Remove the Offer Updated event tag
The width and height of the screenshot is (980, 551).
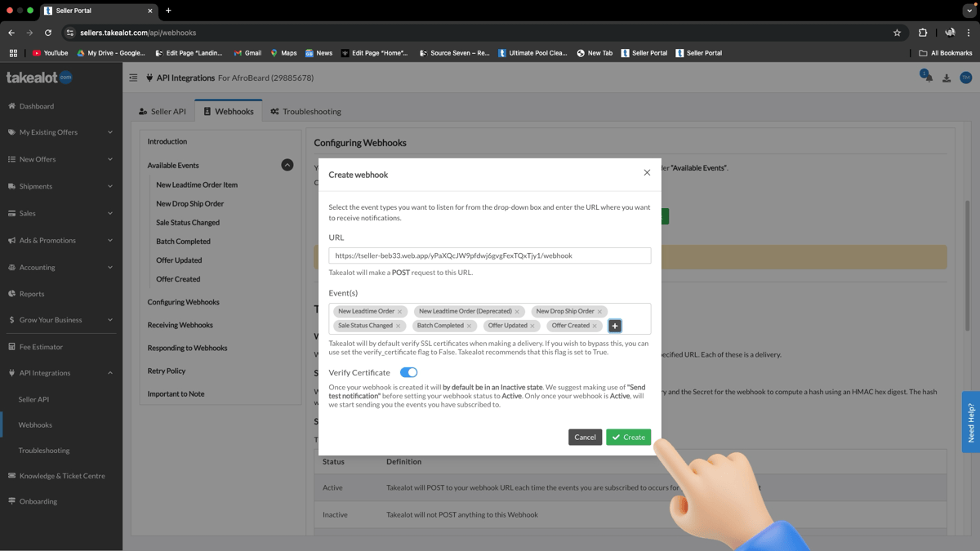(x=532, y=326)
